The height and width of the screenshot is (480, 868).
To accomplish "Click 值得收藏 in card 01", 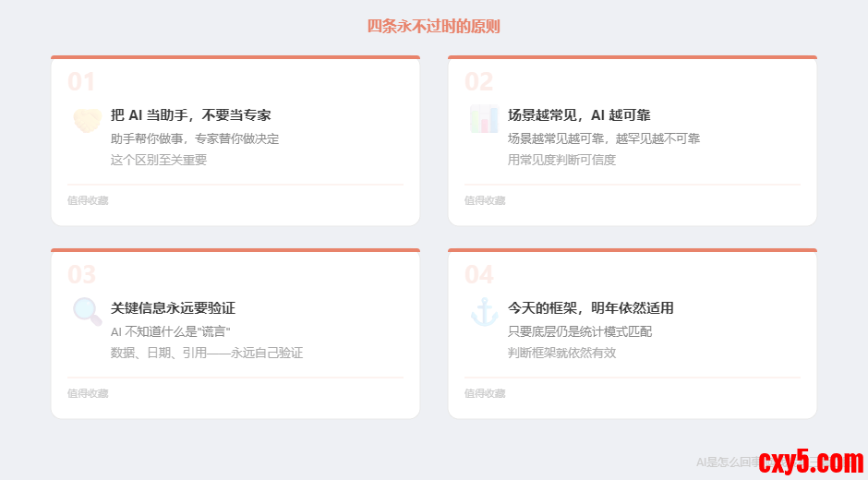I will click(88, 200).
